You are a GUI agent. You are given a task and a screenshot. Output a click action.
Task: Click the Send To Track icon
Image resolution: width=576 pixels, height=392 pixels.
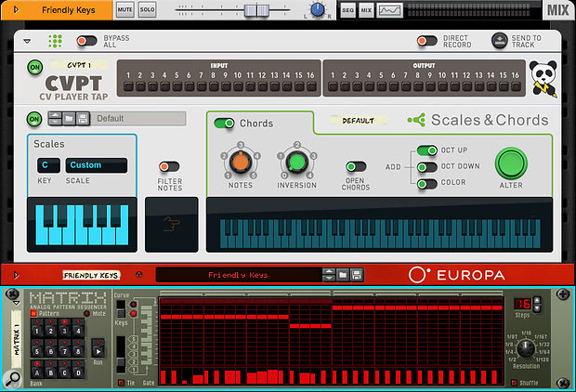499,41
